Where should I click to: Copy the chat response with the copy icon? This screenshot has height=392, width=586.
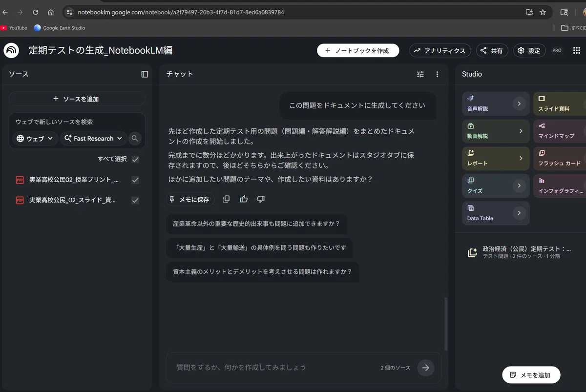[226, 199]
